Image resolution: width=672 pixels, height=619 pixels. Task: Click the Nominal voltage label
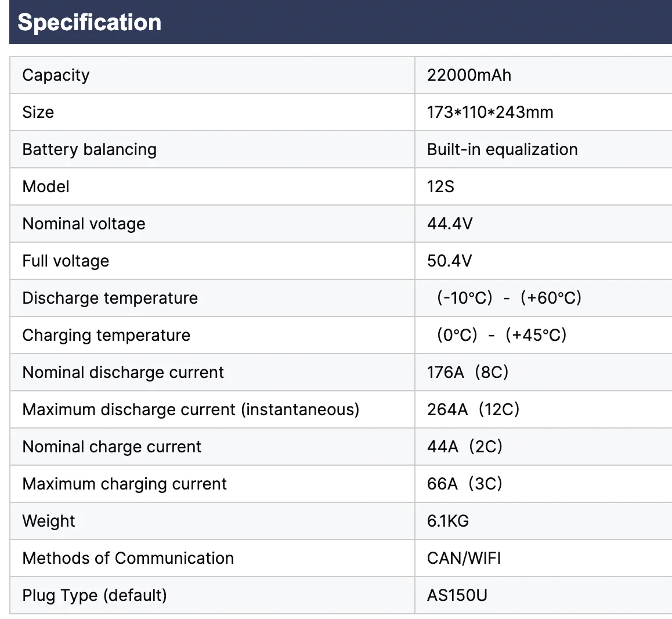pos(84,224)
